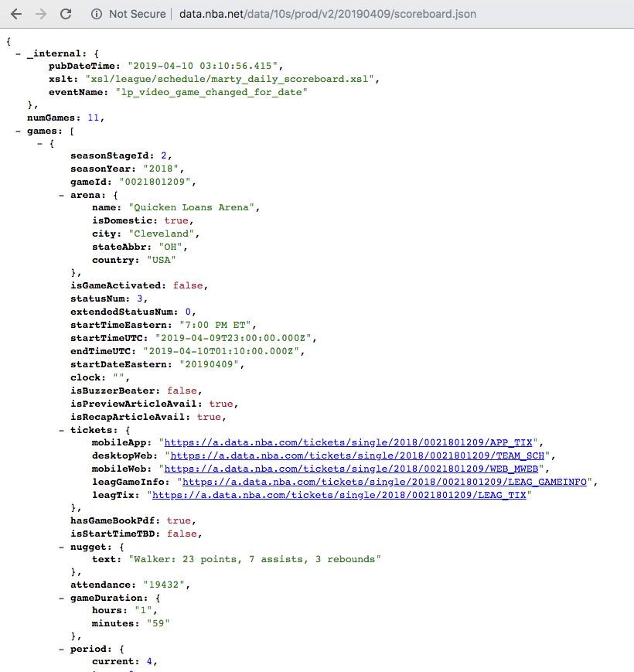
Task: Collapse the gameDuration object
Action: [62, 598]
